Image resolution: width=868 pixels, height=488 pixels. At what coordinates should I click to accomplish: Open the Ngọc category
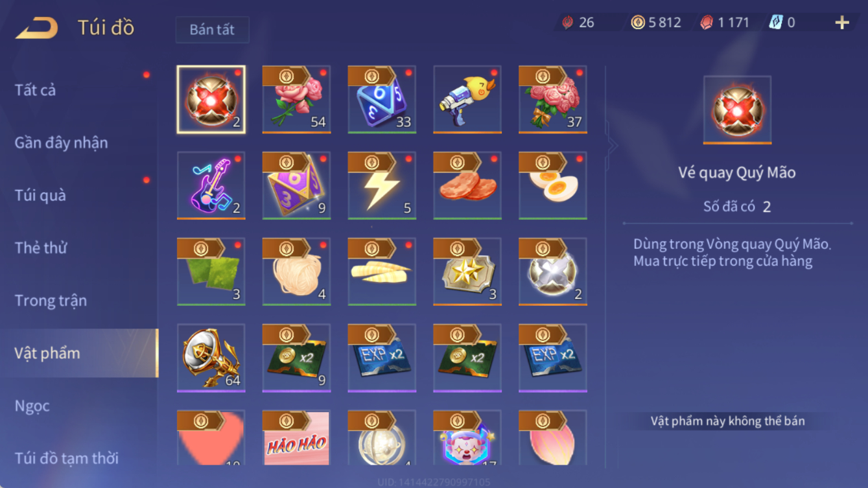coord(32,406)
